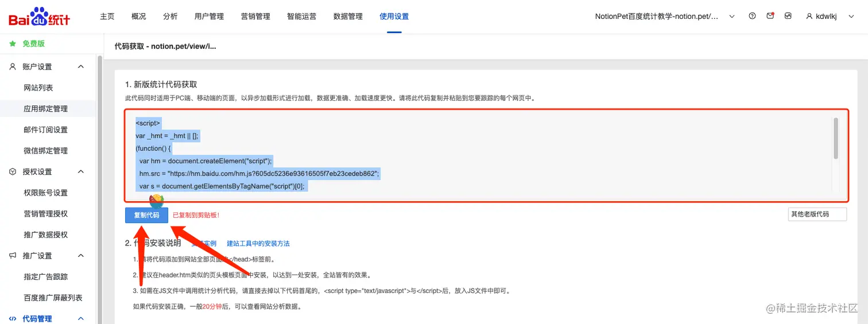Click the green star icon beside 免费版
The width and height of the screenshot is (868, 324).
[x=13, y=44]
